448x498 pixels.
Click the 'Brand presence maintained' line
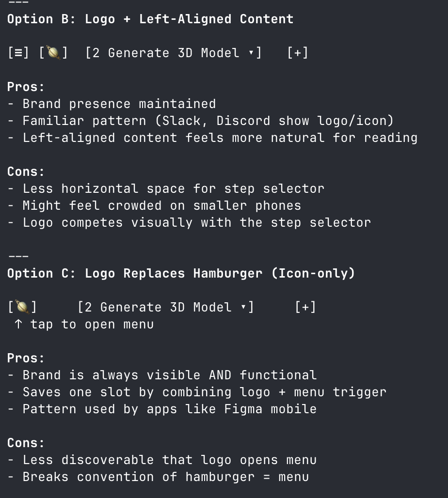click(x=119, y=104)
